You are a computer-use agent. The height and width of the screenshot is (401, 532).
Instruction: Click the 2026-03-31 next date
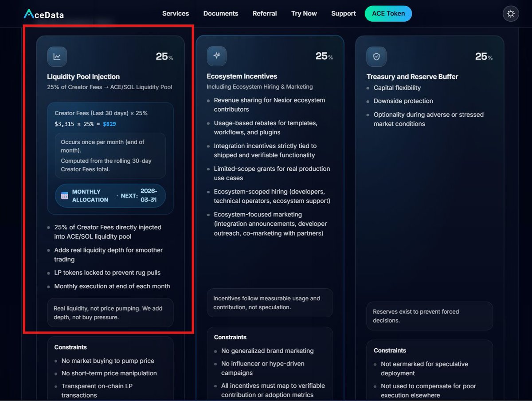pyautogui.click(x=149, y=195)
